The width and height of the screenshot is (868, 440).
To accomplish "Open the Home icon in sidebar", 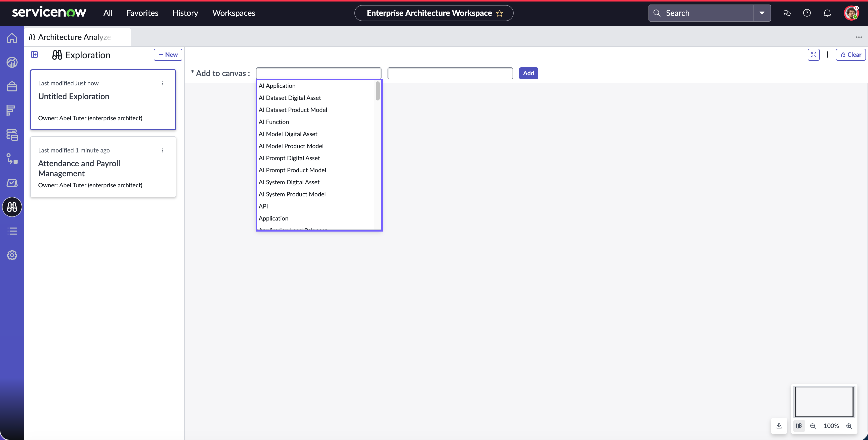I will click(x=12, y=38).
